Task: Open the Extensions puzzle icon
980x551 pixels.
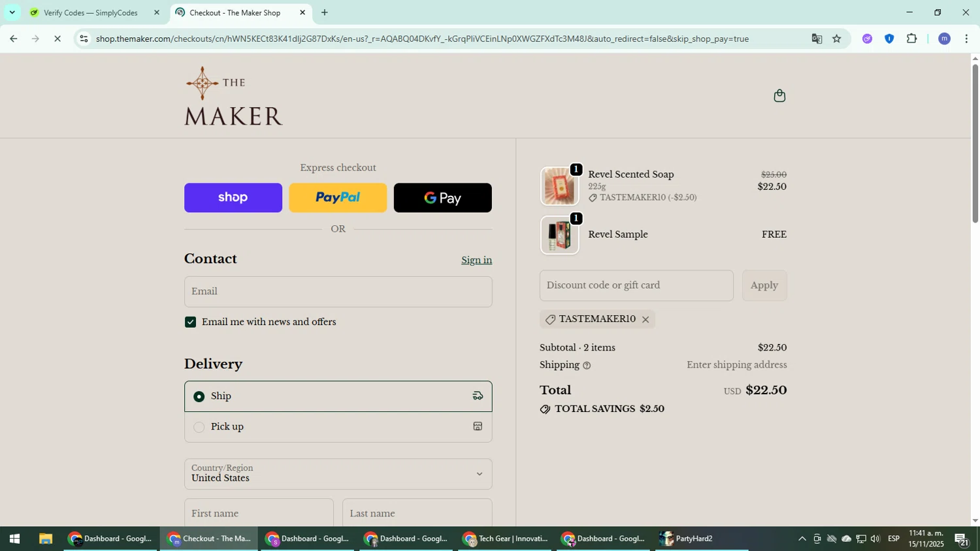Action: pos(912,39)
